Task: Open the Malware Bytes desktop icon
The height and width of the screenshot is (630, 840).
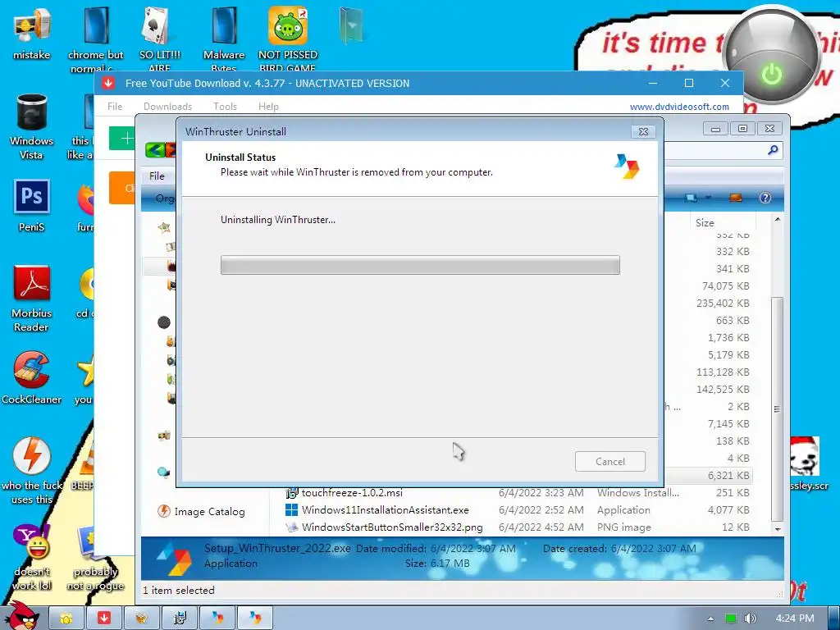Action: point(224,38)
